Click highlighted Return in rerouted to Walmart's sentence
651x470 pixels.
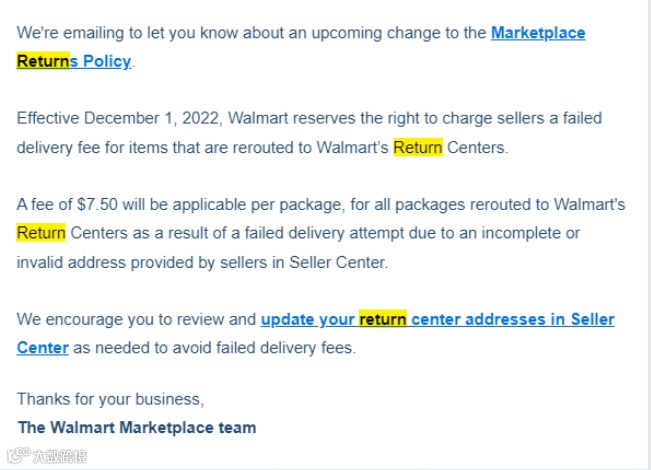(x=418, y=147)
